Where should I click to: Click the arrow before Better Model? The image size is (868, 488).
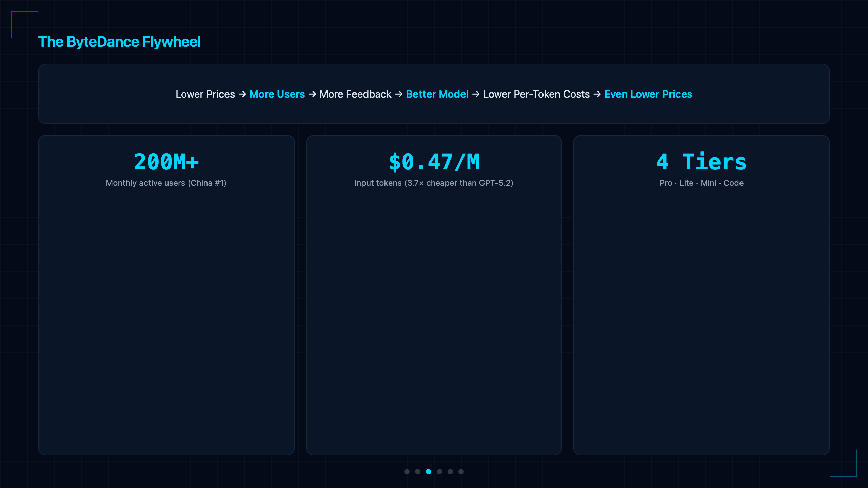point(399,94)
